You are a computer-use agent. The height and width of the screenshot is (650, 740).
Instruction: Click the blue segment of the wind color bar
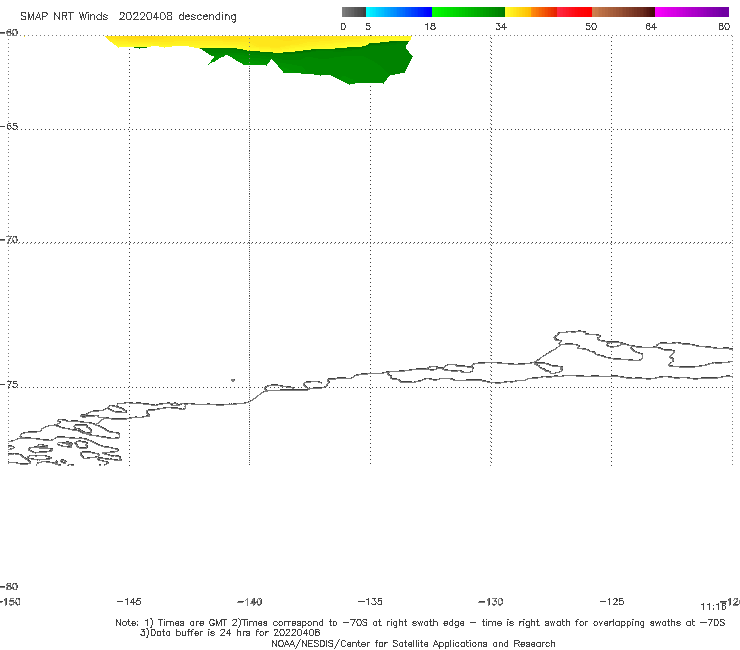tap(399, 12)
